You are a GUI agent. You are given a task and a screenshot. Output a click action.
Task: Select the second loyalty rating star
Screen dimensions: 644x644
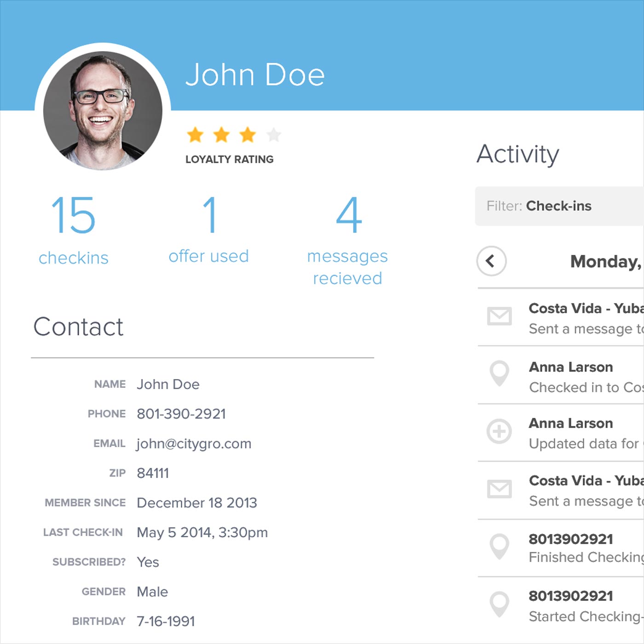pyautogui.click(x=221, y=134)
